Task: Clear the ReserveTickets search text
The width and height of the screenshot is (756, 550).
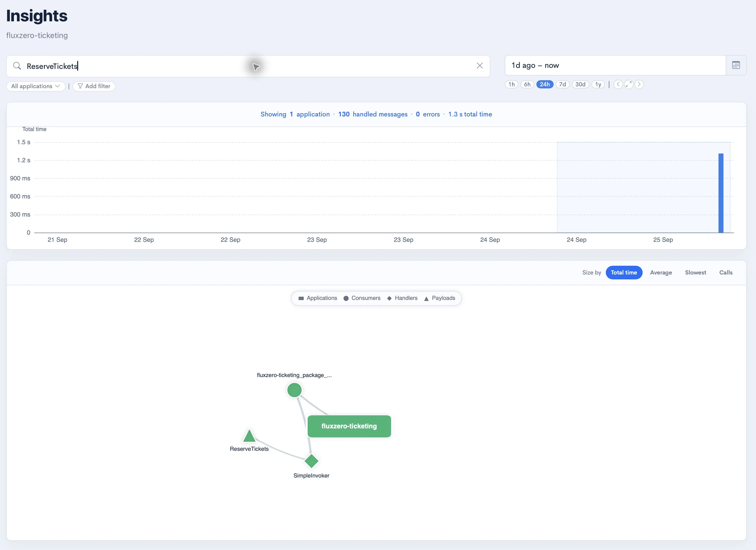Action: pyautogui.click(x=479, y=66)
